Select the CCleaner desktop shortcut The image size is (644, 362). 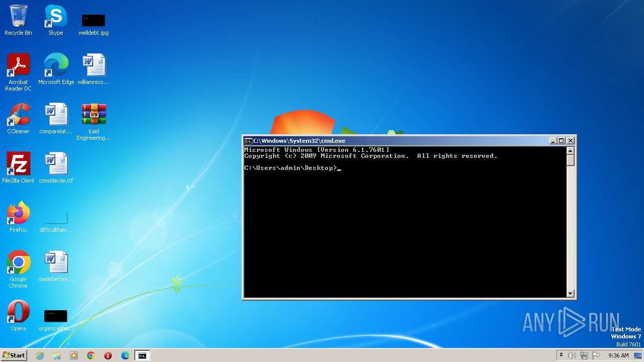(18, 119)
